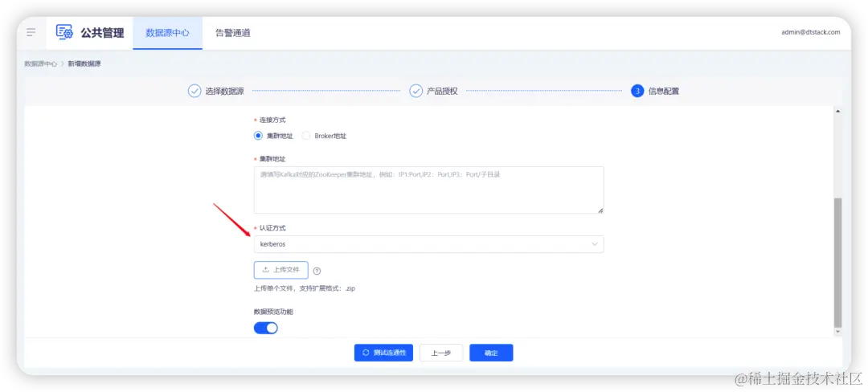
Task: Select the 集群地址 radio button
Action: [x=258, y=136]
